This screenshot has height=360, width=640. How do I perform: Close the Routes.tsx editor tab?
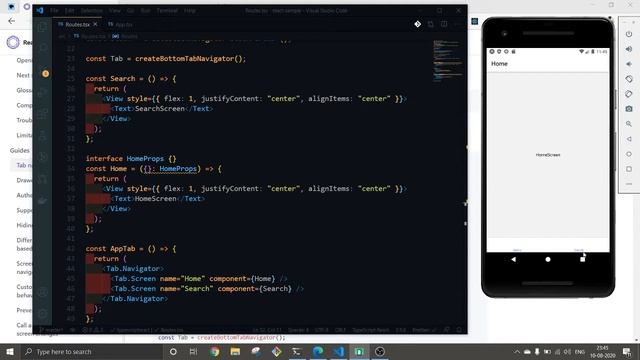coord(95,24)
